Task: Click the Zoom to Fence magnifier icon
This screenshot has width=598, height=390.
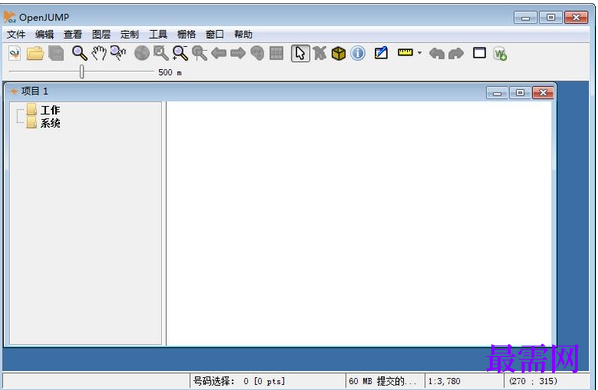Action: pos(180,53)
